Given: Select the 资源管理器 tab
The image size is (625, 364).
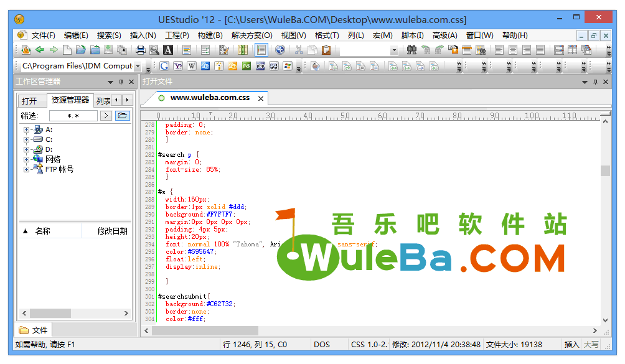Looking at the screenshot, I should [70, 100].
